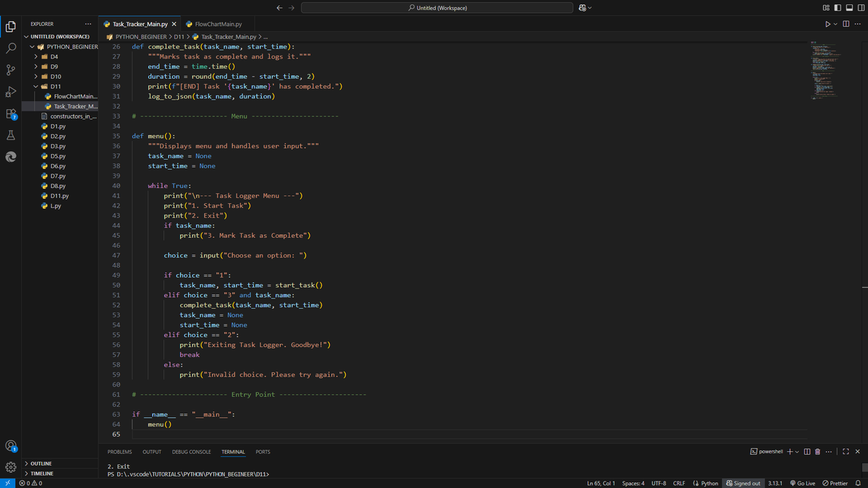Screen dimensions: 868x488
Task: Toggle Go Live server in status bar
Action: pyautogui.click(x=802, y=483)
